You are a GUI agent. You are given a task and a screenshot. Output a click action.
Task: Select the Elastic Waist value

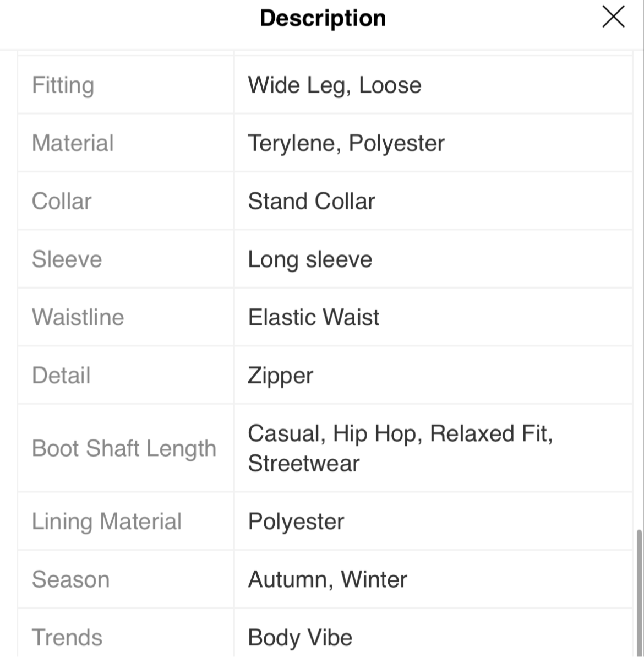pos(314,317)
